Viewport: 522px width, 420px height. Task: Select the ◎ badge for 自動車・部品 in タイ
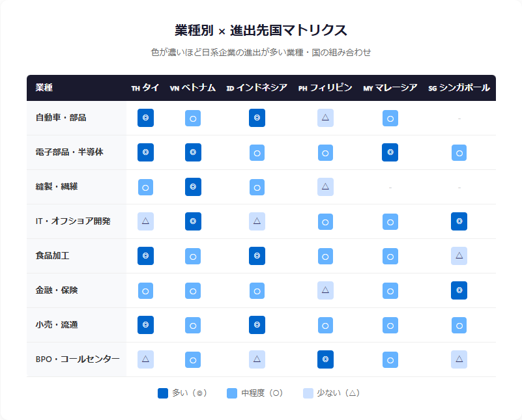tap(145, 118)
